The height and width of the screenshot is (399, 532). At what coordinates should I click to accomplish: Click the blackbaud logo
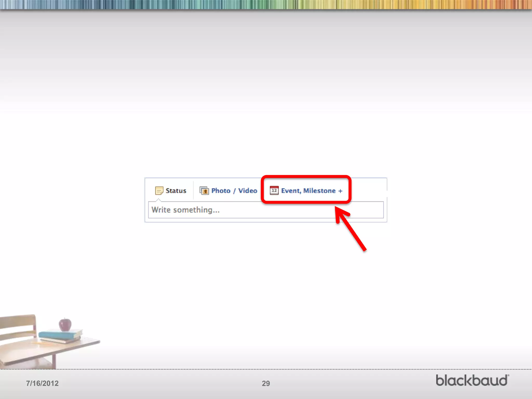click(472, 380)
